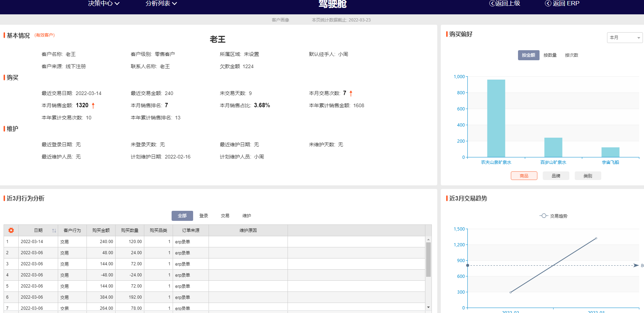Click red up arrow beside 本月销售金额

coord(93,105)
